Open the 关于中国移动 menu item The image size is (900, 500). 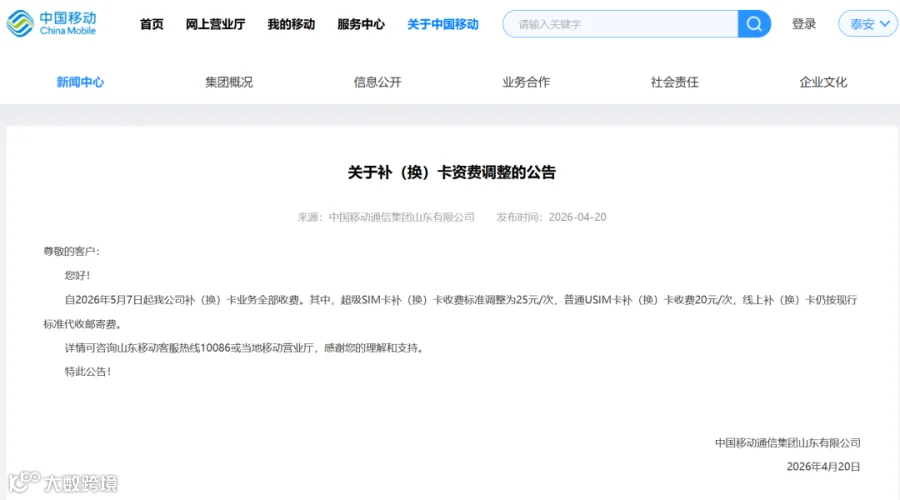[443, 24]
